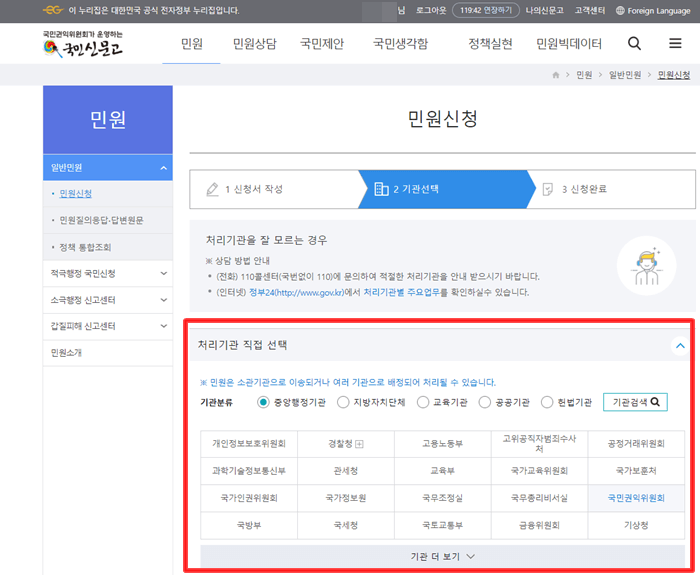Click 일반민원 in the breadcrumb
This screenshot has width=700, height=575.
click(625, 75)
